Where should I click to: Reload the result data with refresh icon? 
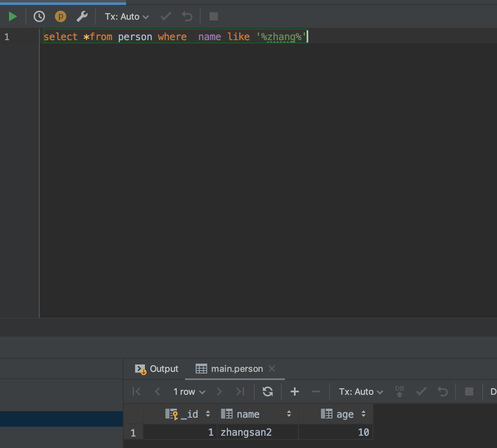(268, 391)
